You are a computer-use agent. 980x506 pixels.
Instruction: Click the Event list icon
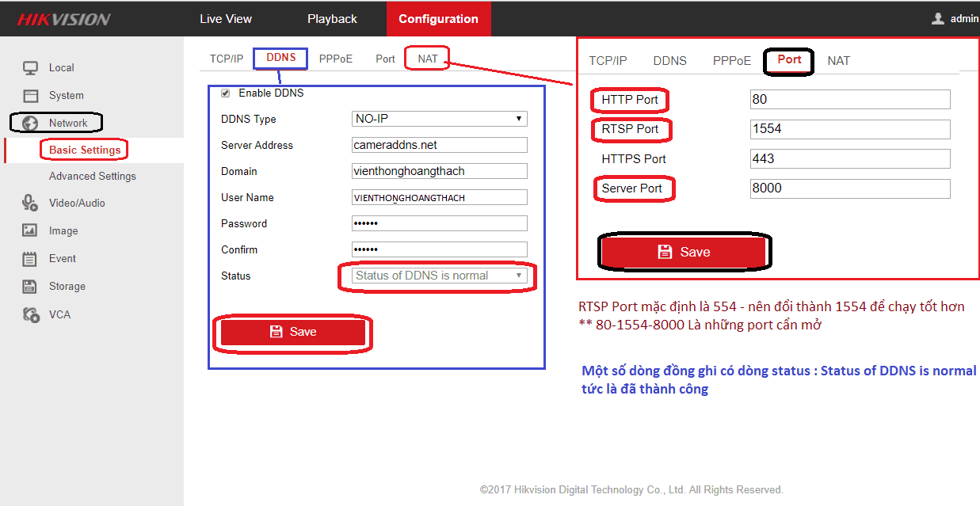[30, 259]
